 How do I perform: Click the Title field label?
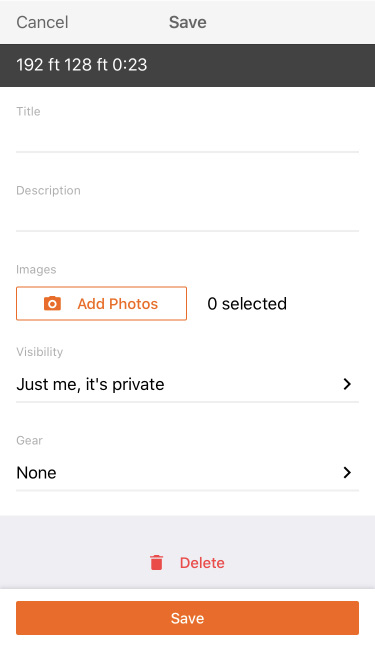click(x=28, y=111)
